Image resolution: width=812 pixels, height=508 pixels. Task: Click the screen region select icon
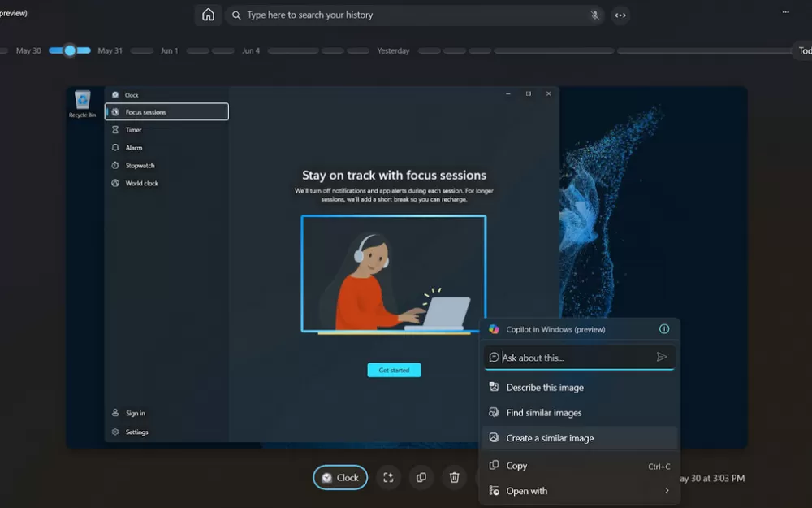click(388, 477)
